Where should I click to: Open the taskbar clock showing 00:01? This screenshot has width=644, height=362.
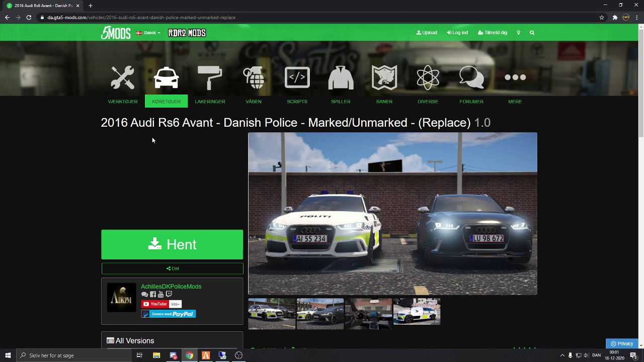[614, 355]
